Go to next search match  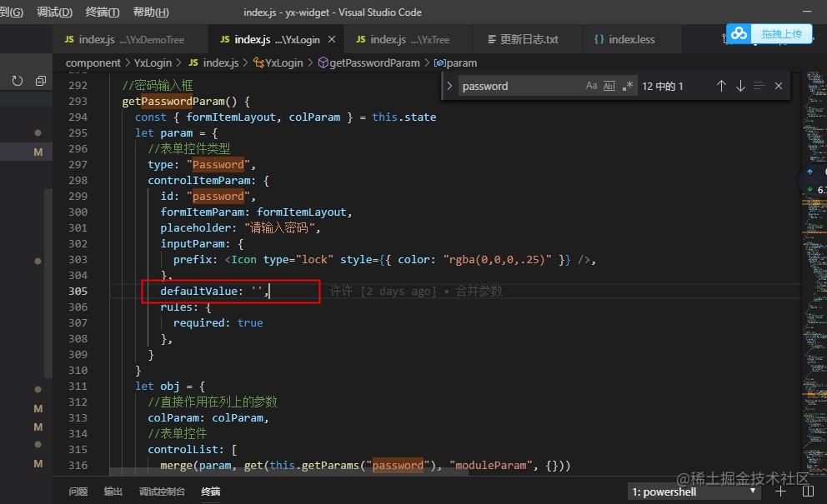tap(739, 86)
